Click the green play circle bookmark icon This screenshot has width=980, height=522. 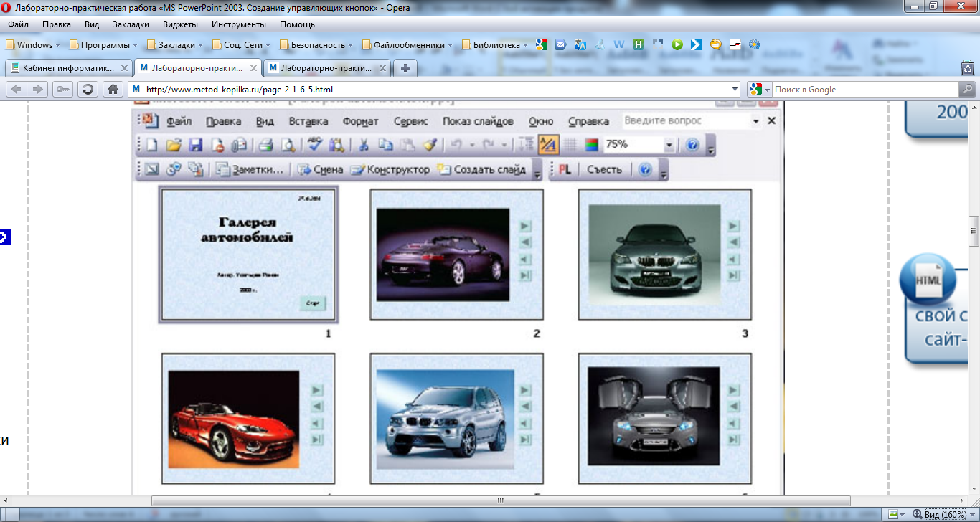[677, 44]
